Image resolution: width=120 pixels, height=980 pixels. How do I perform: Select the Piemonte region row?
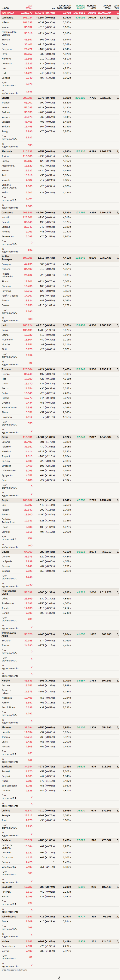pos(60,151)
